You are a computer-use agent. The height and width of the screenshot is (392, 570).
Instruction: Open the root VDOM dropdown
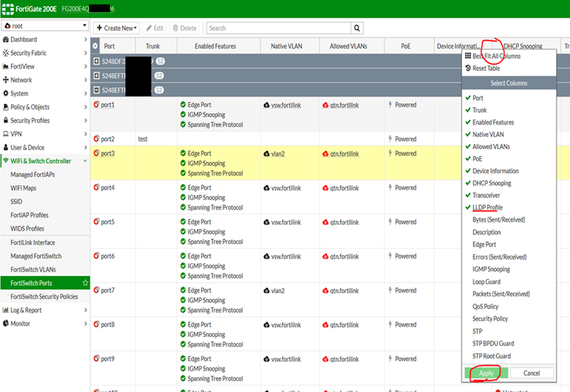45,26
